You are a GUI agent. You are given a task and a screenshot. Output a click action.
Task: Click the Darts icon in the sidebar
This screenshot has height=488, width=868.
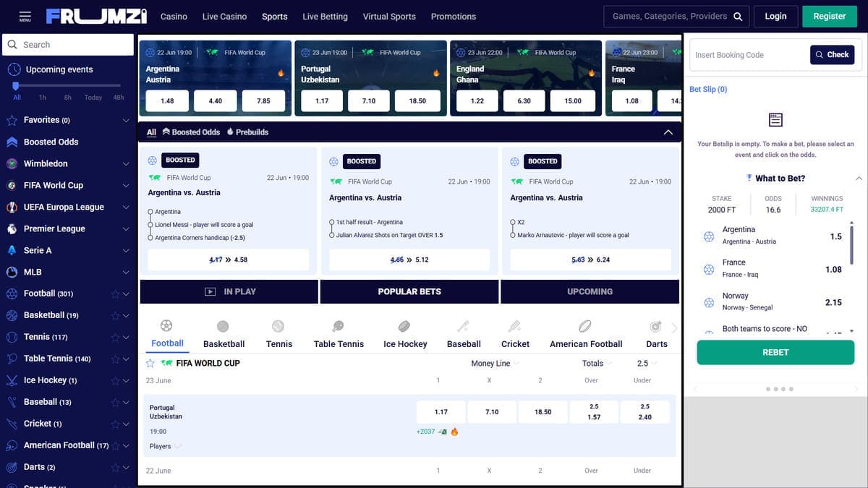[x=12, y=467]
